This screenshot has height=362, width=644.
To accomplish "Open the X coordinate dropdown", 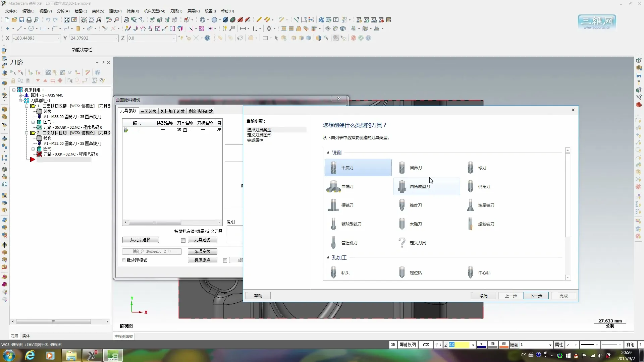I will click(58, 38).
